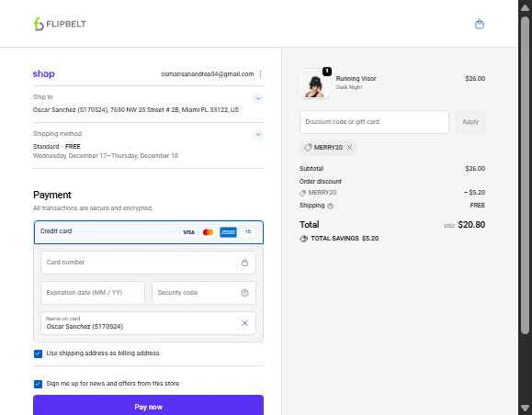Focus the Security code field
The width and height of the screenshot is (532, 415).
pos(204,292)
